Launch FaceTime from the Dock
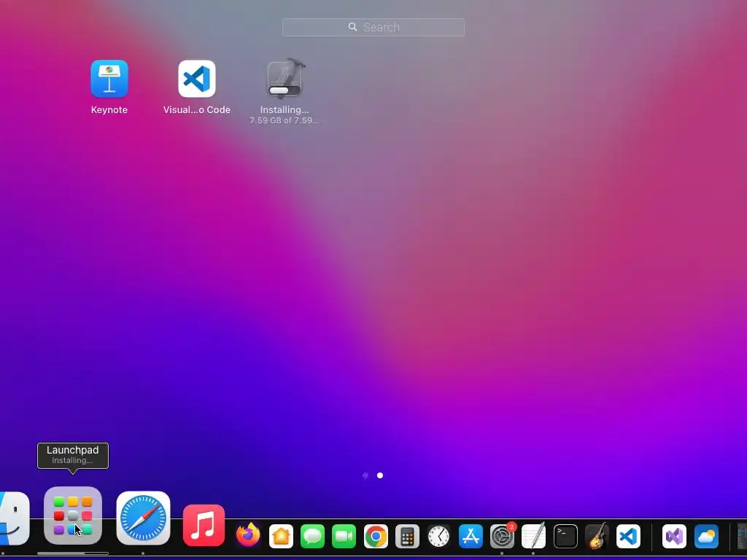 coord(344,536)
